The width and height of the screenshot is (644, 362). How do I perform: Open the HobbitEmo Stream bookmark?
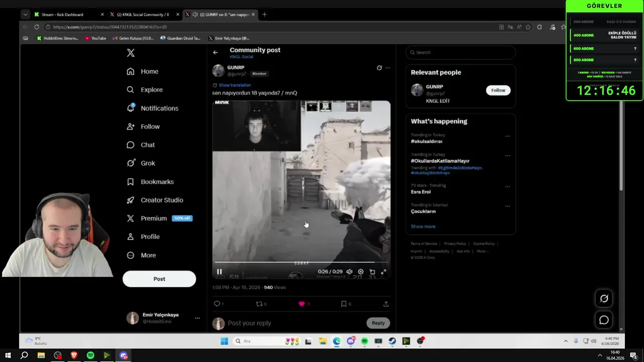pos(58,38)
